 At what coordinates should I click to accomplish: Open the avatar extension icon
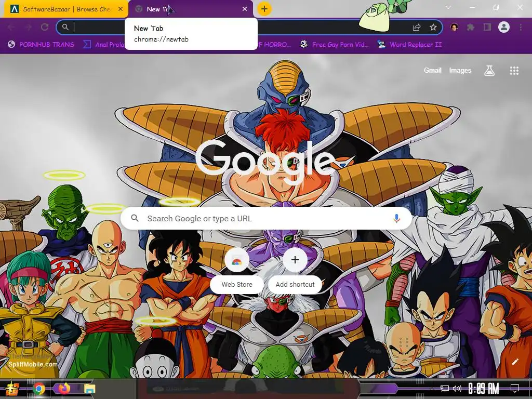454,27
